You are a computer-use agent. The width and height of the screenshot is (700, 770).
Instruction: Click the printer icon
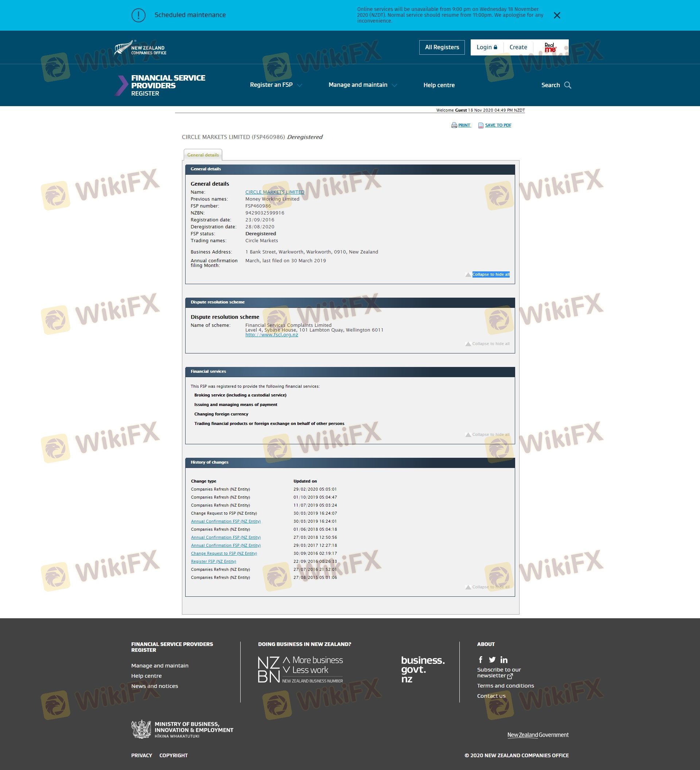[x=454, y=125]
